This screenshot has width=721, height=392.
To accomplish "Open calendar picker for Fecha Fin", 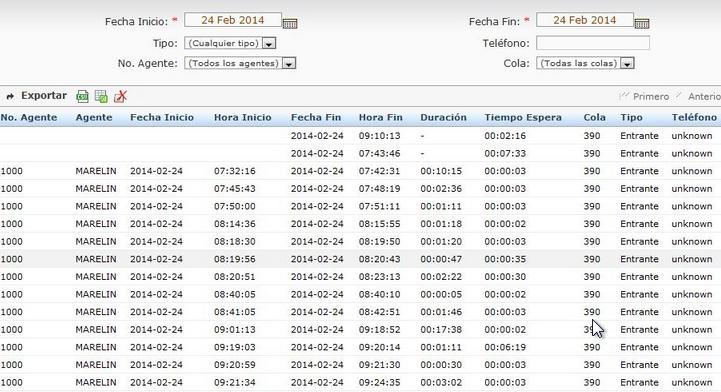I will coord(641,23).
